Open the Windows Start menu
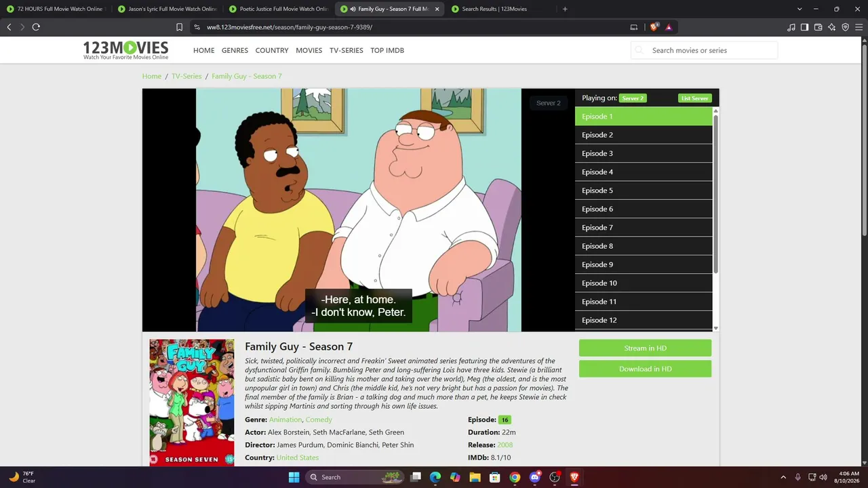The height and width of the screenshot is (488, 868). [x=294, y=477]
